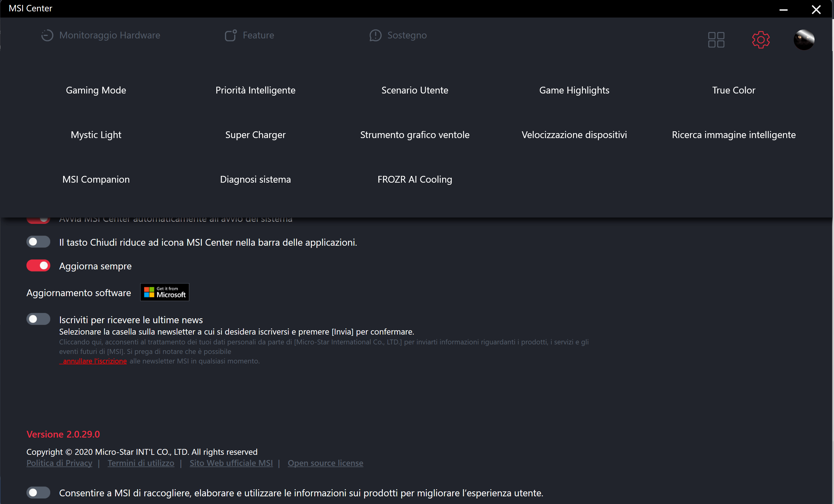Viewport: 834px width, 504px height.
Task: Select Mystic Light from the feature menu
Action: click(x=96, y=135)
